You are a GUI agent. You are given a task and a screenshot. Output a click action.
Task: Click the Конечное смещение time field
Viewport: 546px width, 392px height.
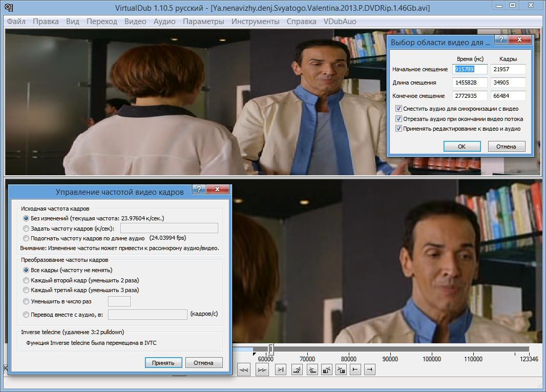click(470, 96)
